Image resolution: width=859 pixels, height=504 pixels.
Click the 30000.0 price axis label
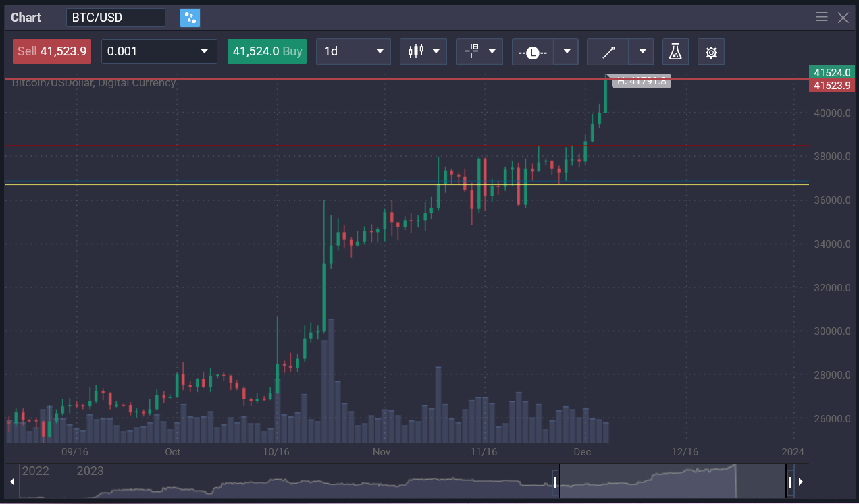click(832, 331)
